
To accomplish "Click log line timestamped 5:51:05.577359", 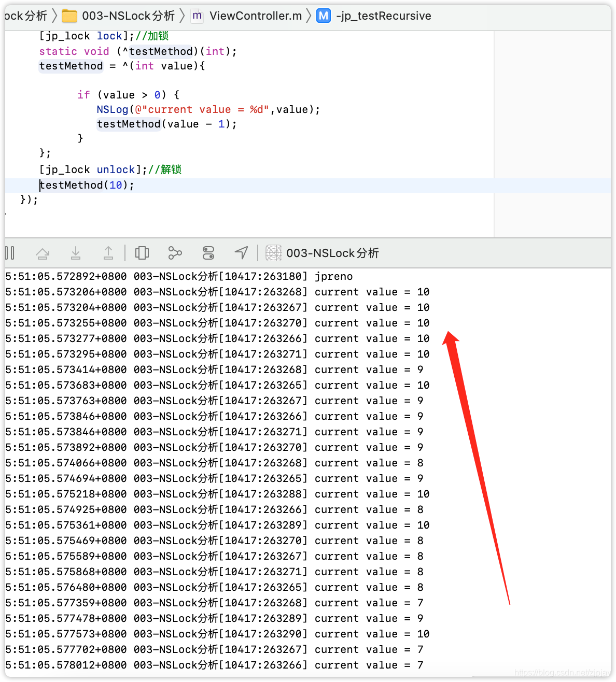I will click(x=214, y=603).
